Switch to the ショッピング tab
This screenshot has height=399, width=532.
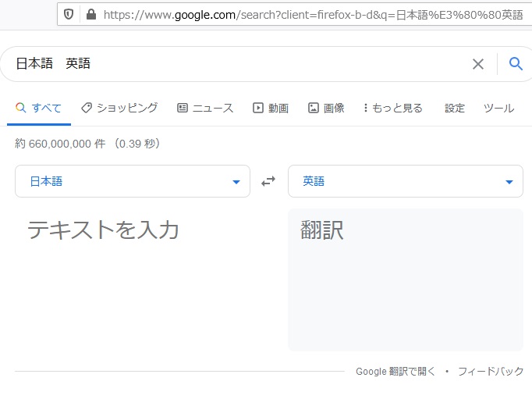click(x=119, y=108)
